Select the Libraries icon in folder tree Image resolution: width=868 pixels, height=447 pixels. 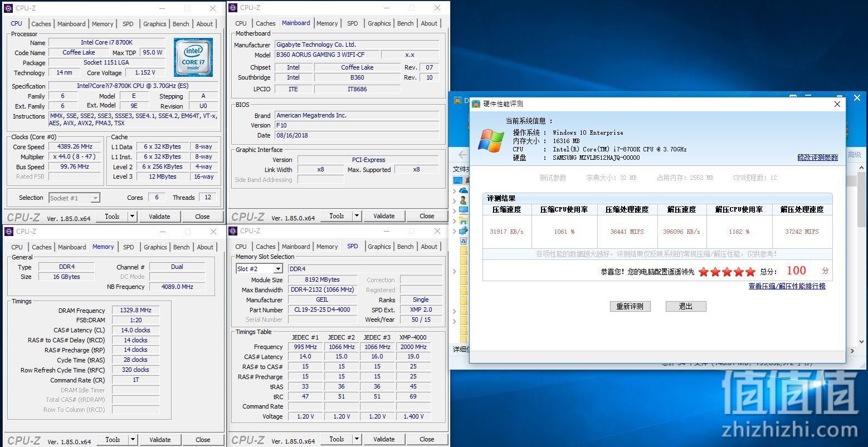464,220
